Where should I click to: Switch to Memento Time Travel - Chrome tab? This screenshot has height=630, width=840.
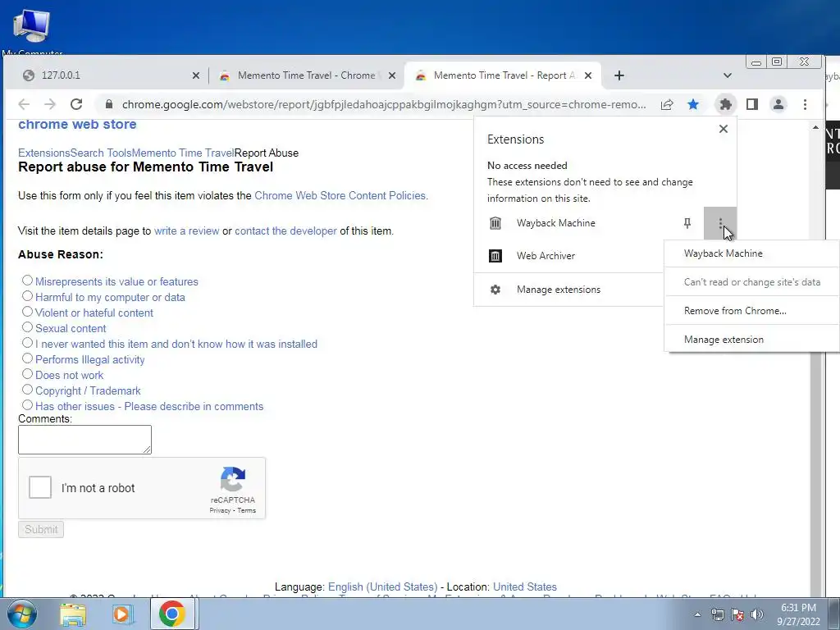tap(307, 75)
